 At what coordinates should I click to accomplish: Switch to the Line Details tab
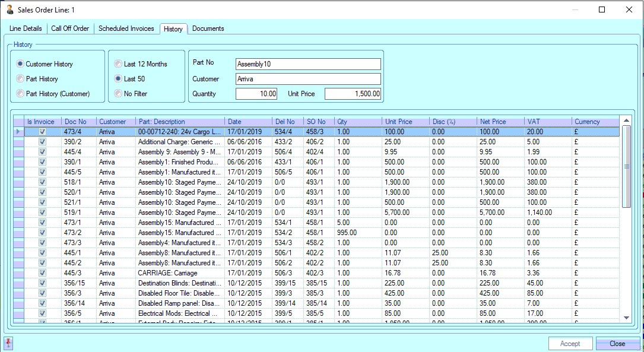(x=26, y=28)
